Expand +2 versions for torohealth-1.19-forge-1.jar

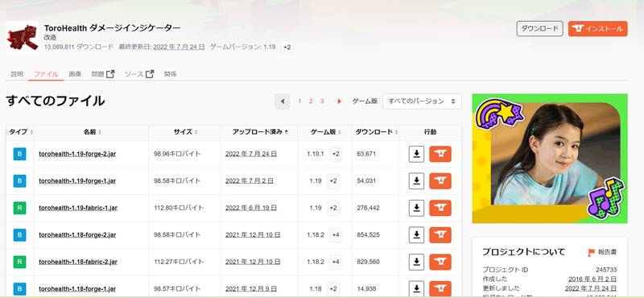(x=333, y=181)
